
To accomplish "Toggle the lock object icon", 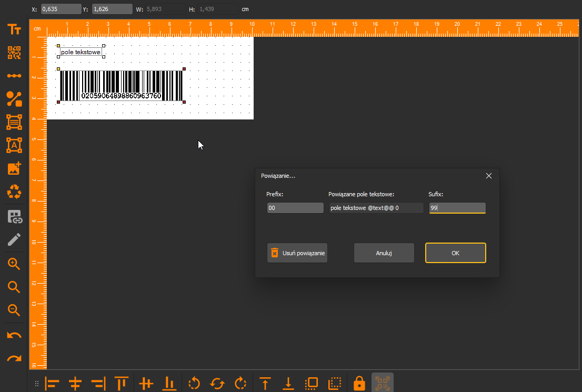I will coord(359,383).
